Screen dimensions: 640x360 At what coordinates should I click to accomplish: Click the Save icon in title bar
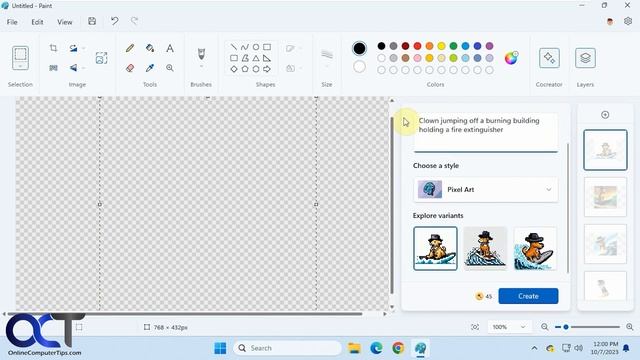[92, 21]
